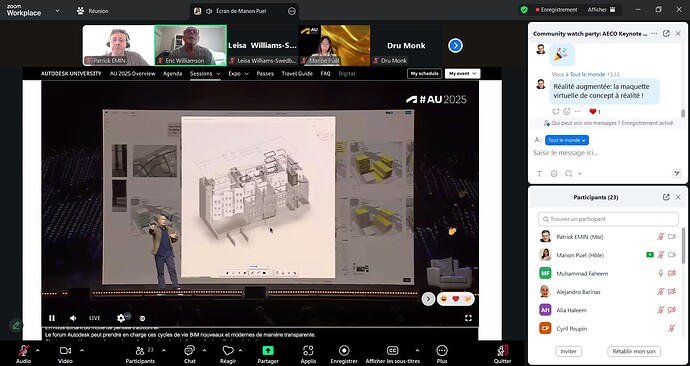
Task: Click the Quitter leave meeting icon
Action: [503, 351]
